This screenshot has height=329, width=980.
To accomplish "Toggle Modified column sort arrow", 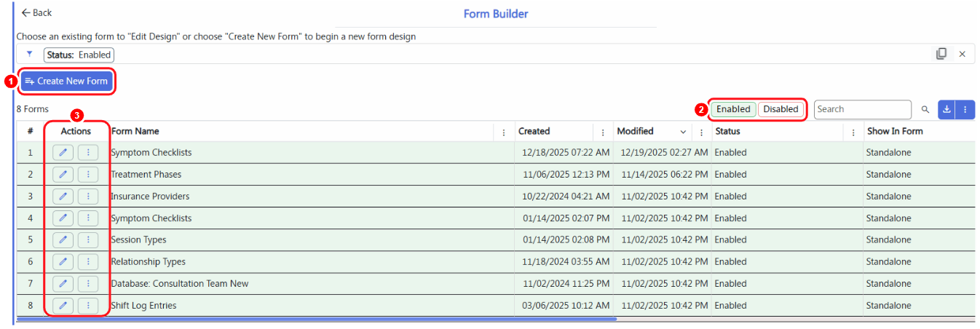I will coord(683,132).
